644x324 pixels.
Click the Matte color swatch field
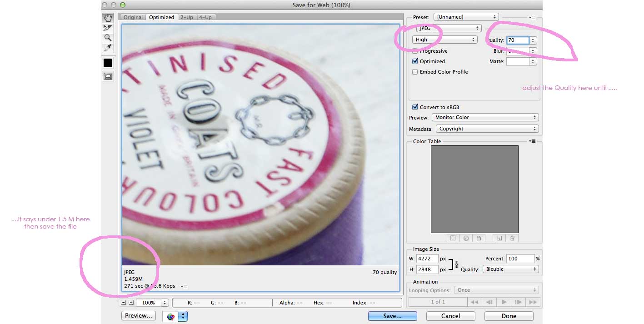tap(518, 61)
